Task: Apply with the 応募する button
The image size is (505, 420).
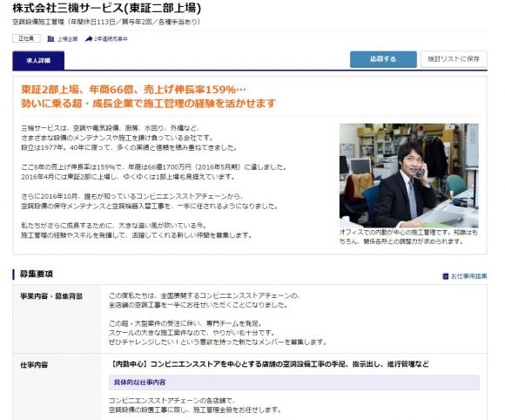Action: pos(383,59)
